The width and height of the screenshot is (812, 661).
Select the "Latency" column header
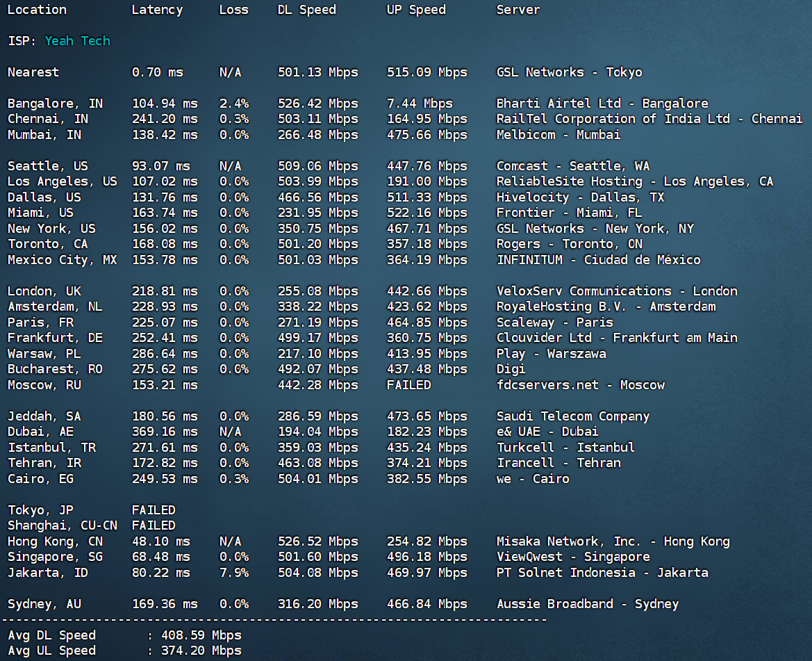pos(157,10)
